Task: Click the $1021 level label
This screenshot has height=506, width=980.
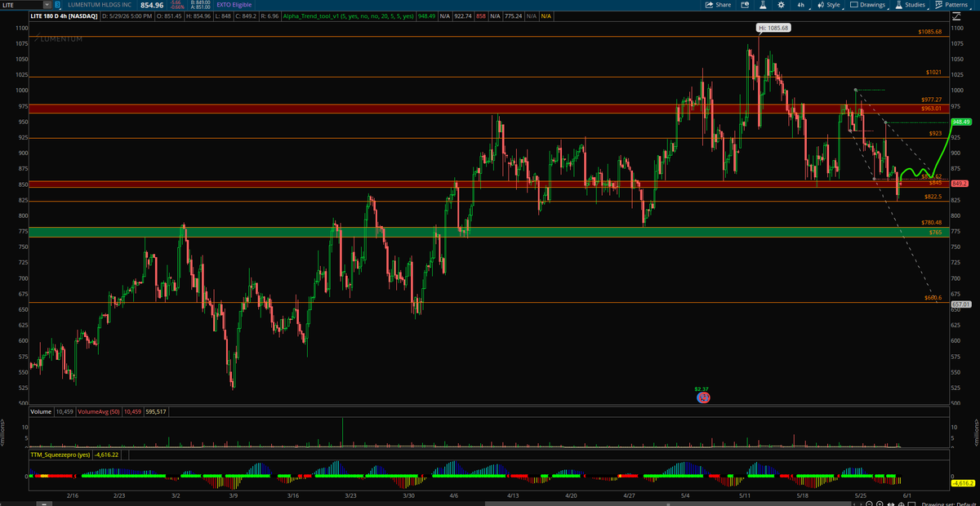Action: coord(933,73)
